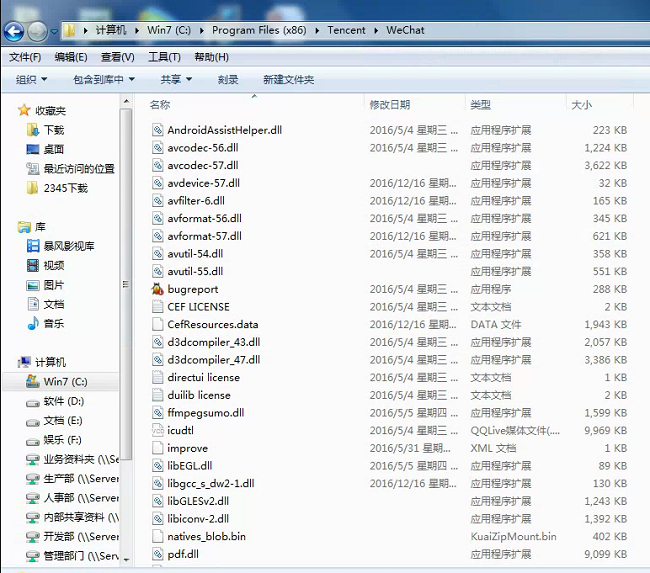Select the improve XML file
Image resolution: width=650 pixels, height=573 pixels.
(x=187, y=448)
